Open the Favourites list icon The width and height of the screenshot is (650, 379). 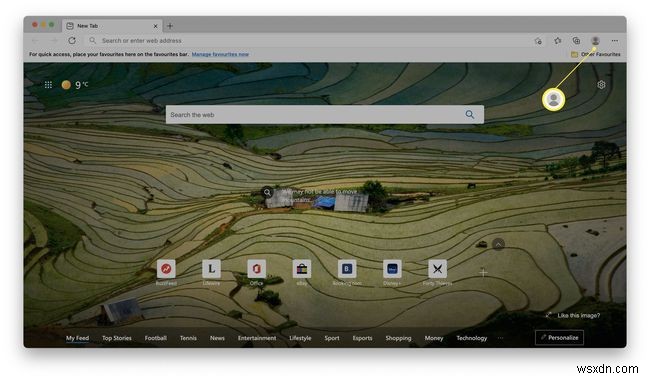(558, 41)
